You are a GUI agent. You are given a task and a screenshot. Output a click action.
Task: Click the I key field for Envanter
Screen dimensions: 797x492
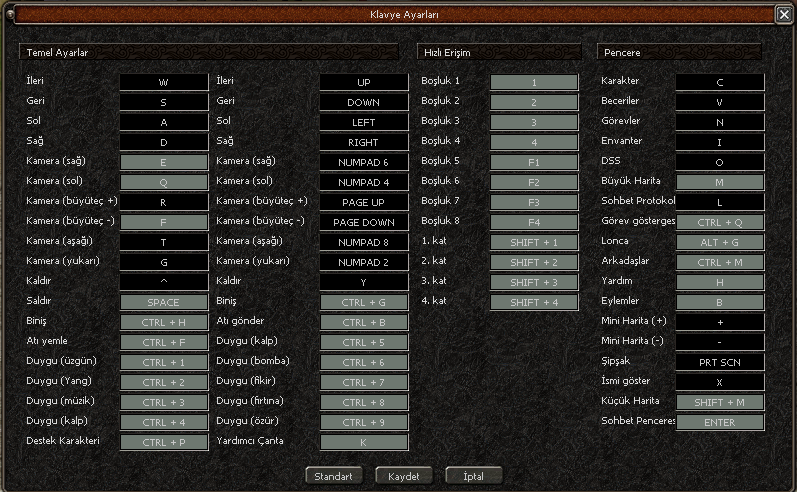[x=719, y=142]
